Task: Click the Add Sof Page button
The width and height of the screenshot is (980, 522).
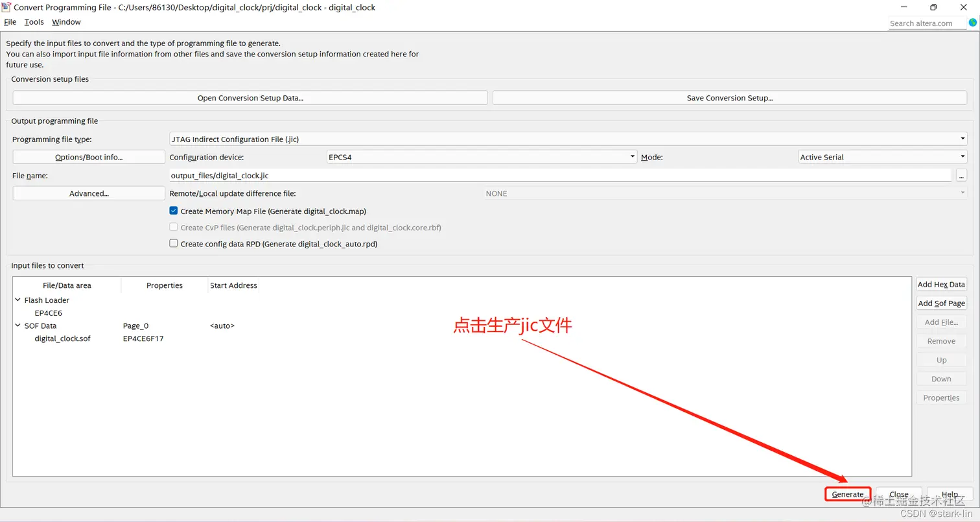Action: pyautogui.click(x=941, y=303)
